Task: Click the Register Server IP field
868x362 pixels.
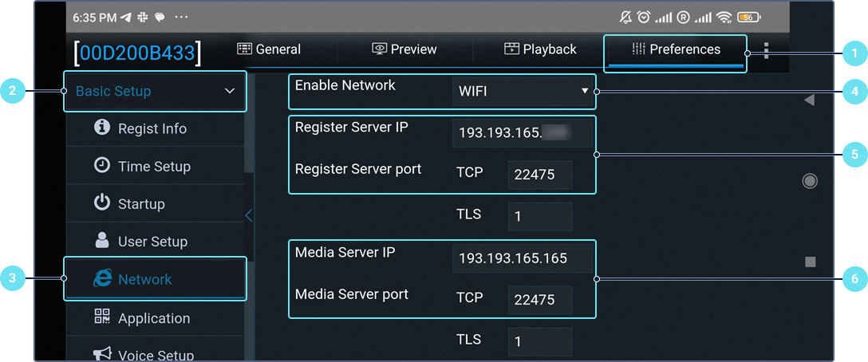Action: (522, 132)
